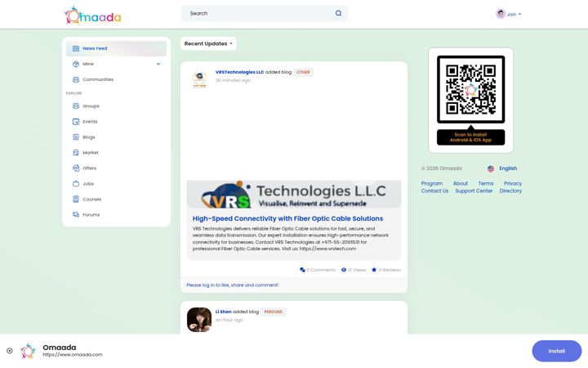This screenshot has height=368, width=588.
Task: Click the PERSONS category tag
Action: (x=273, y=312)
